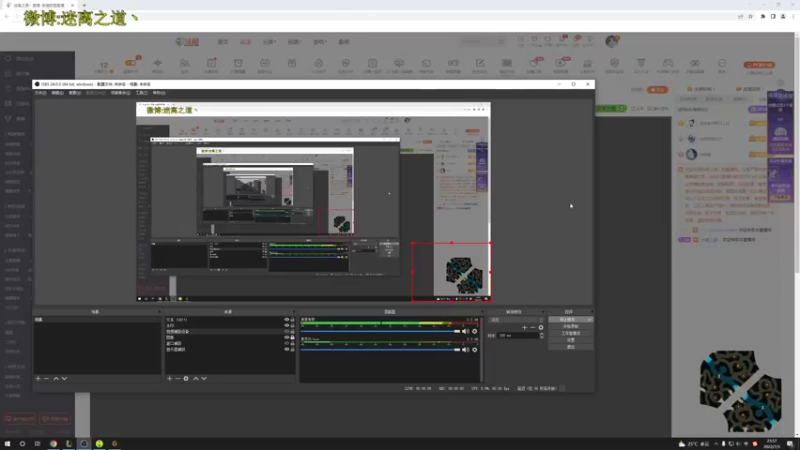This screenshot has height=450, width=800.
Task: Open Chrome from the Windows taskbar
Action: click(53, 444)
